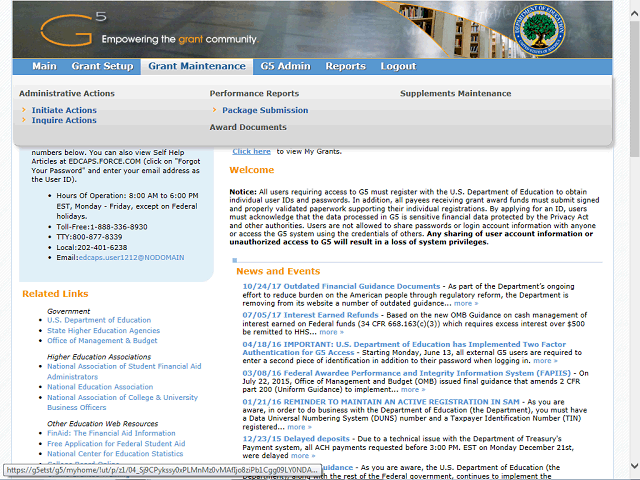640x480 pixels.
Task: Click the Award Documents heading
Action: coord(248,127)
